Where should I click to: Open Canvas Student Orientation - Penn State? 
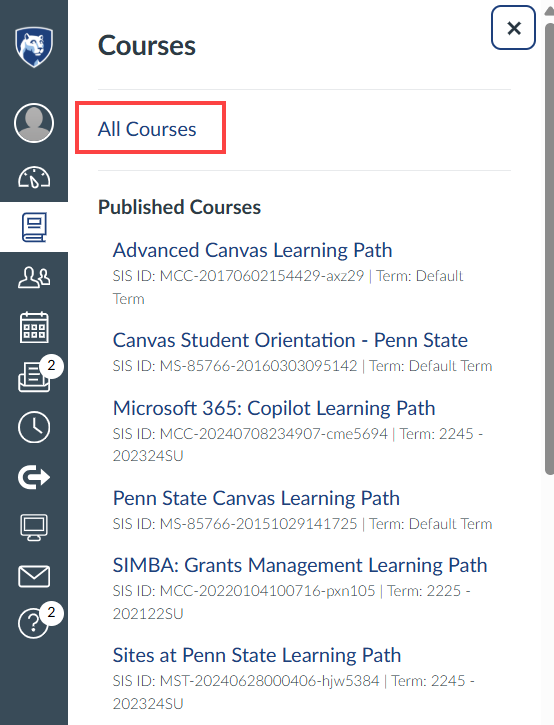pos(290,340)
